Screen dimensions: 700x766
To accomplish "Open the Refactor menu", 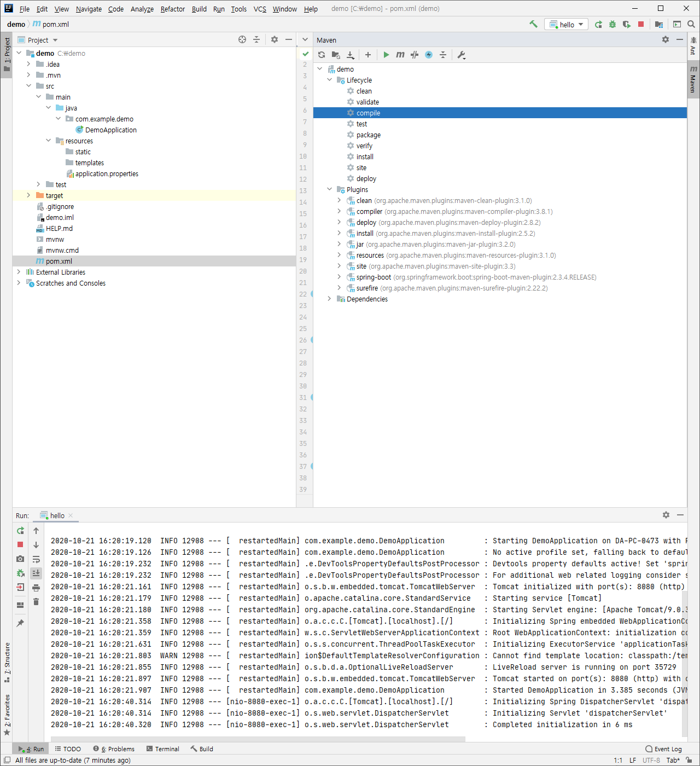I will (173, 9).
